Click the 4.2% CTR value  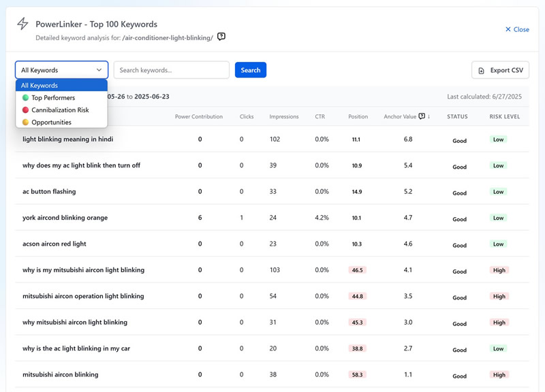pyautogui.click(x=322, y=218)
